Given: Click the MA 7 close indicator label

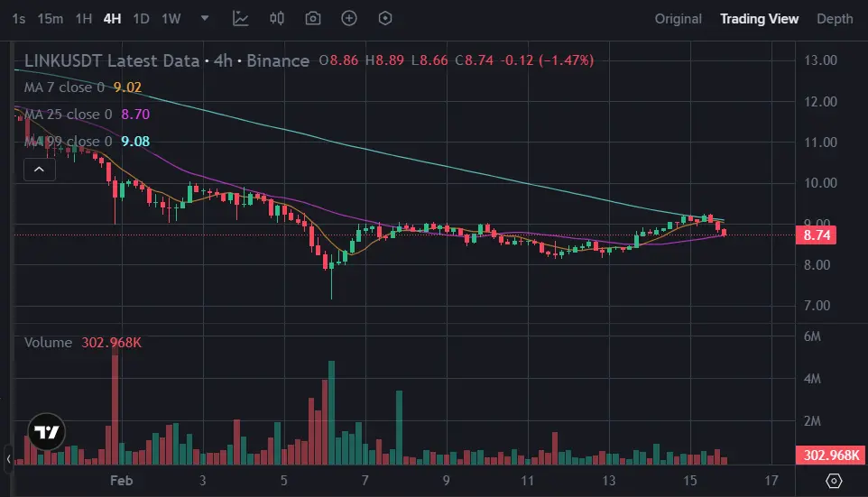Looking at the screenshot, I should pos(63,87).
